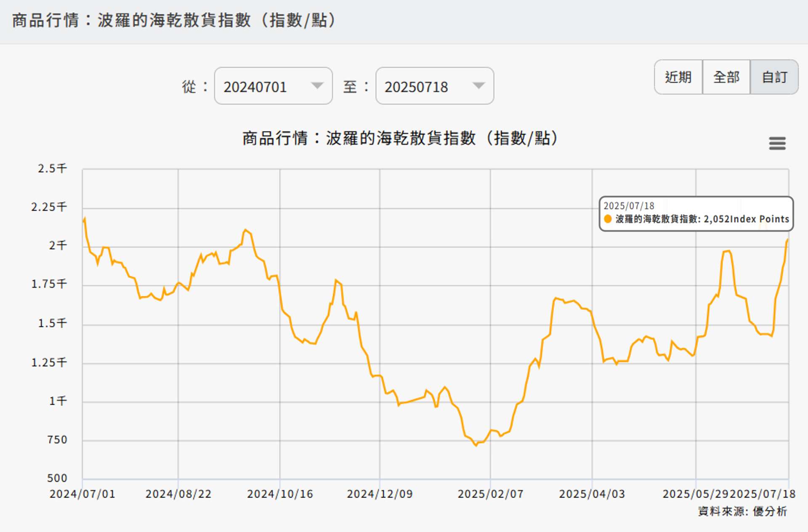Click the arrow of the 20240701 date selector
Viewport: 808px width, 532px height.
pyautogui.click(x=317, y=86)
